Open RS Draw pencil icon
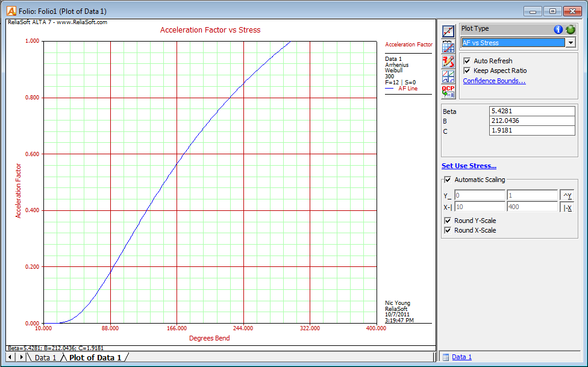588x367 pixels. tap(448, 61)
